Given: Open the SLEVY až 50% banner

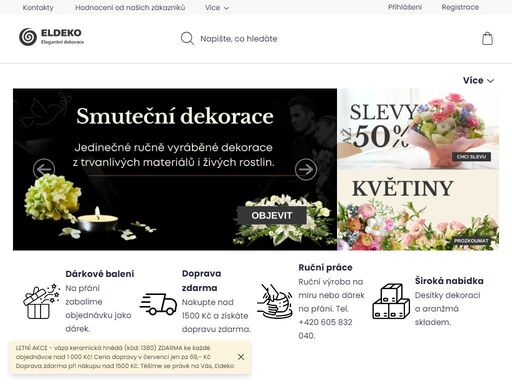Looking at the screenshot, I should click(418, 129).
